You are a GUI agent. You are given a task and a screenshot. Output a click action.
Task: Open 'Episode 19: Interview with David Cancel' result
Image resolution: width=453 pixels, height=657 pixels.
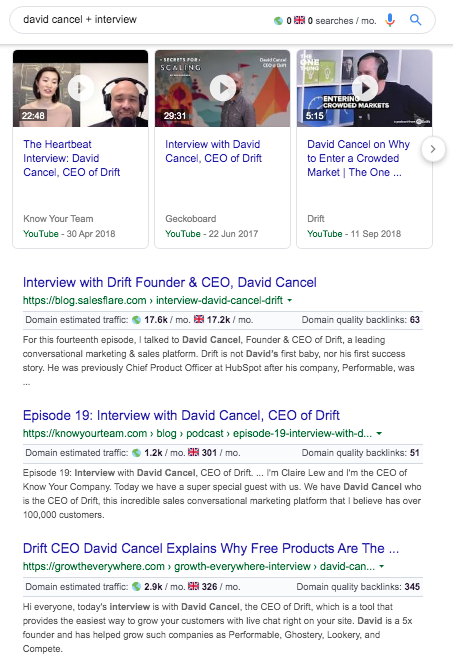(x=181, y=415)
